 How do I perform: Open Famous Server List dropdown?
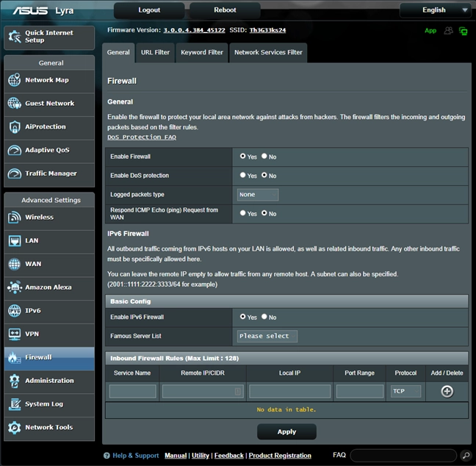(x=267, y=336)
